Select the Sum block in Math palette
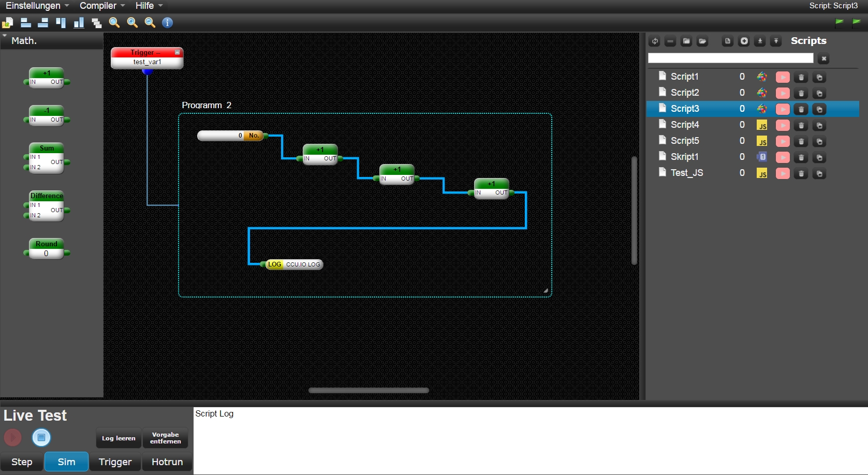The image size is (868, 475). (47, 158)
